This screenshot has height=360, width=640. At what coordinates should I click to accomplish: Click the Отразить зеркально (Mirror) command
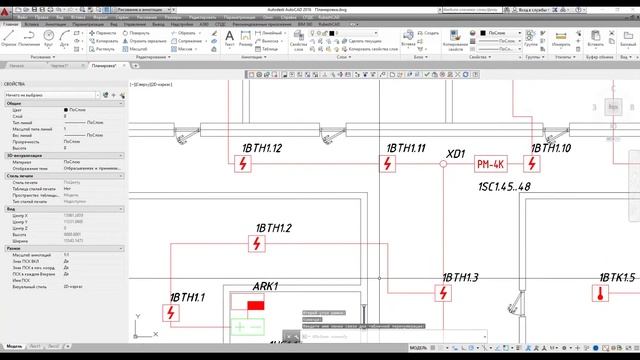(x=144, y=41)
